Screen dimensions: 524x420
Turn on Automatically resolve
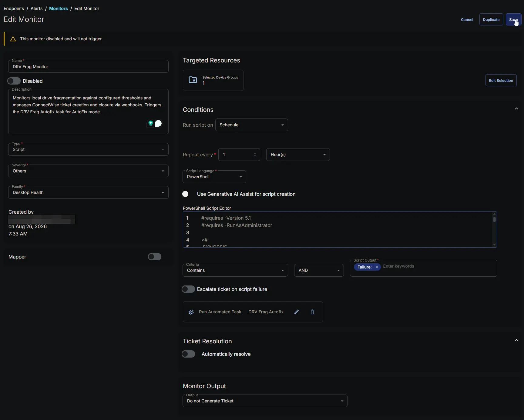pyautogui.click(x=188, y=354)
